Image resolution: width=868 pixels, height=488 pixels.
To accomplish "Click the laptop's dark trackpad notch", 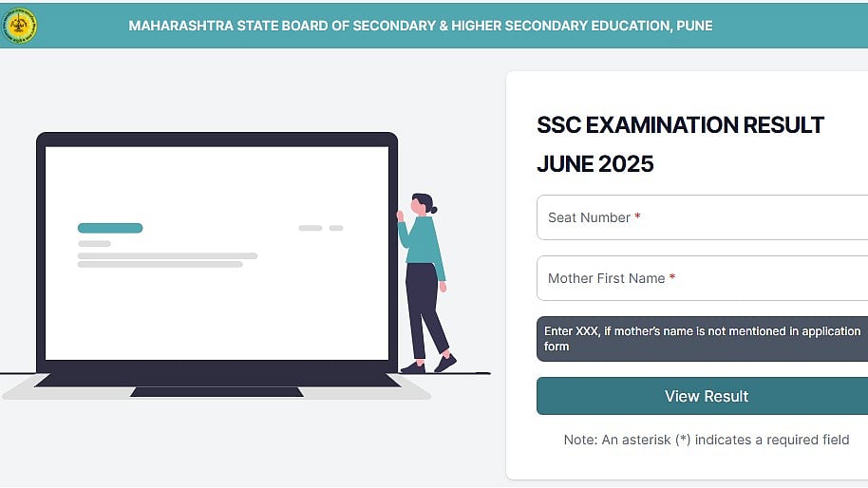I will tap(217, 391).
